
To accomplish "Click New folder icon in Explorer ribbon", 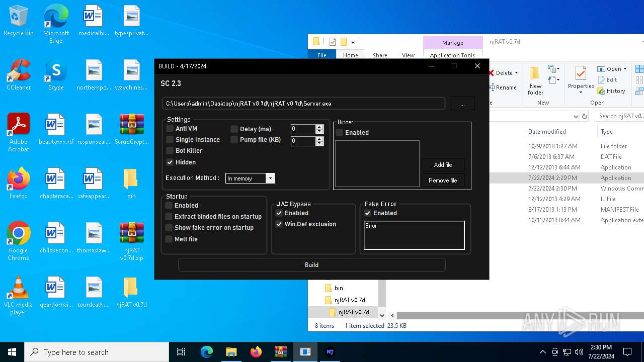I will tap(535, 80).
